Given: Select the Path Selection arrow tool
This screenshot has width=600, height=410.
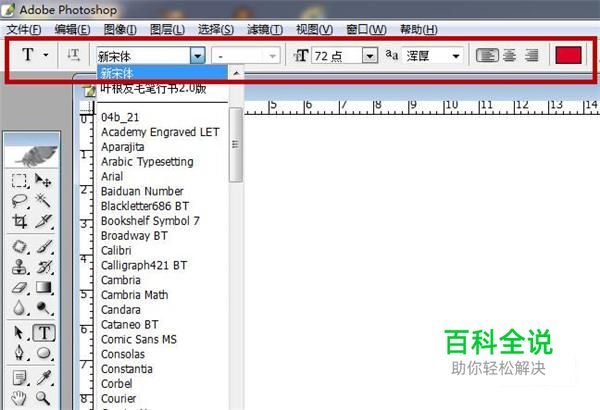Looking at the screenshot, I should (x=19, y=333).
